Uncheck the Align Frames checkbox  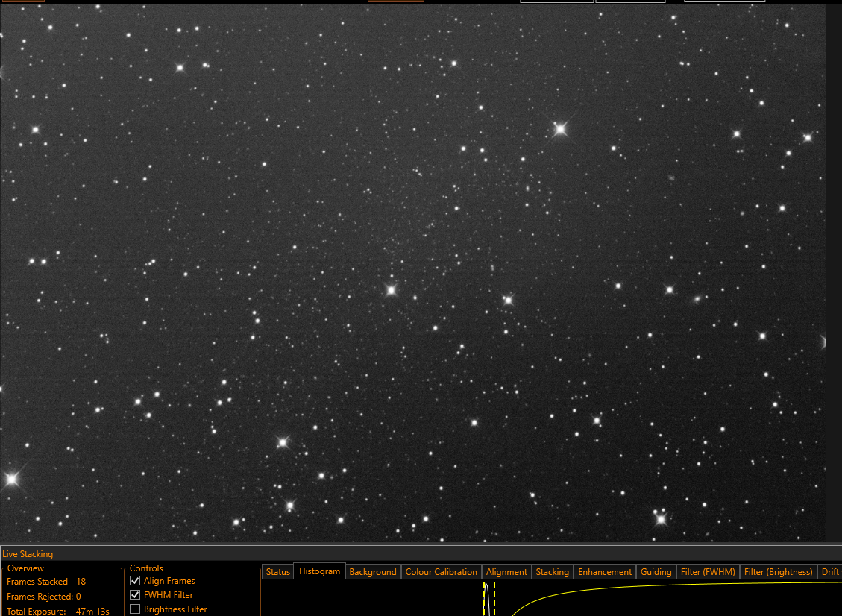tap(135, 581)
